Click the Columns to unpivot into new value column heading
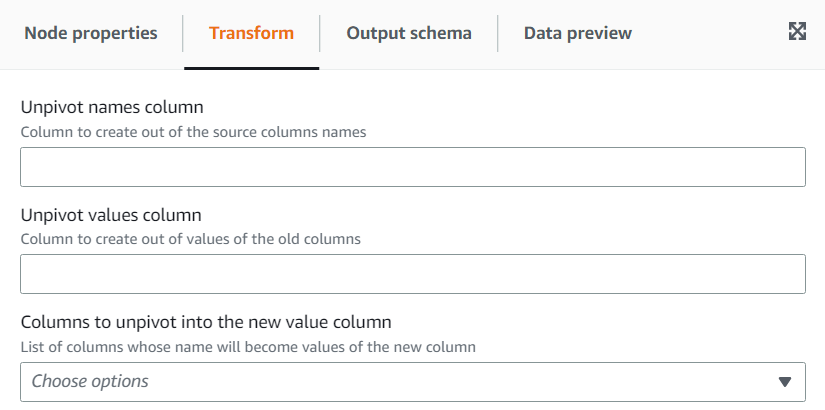The height and width of the screenshot is (410, 825). coord(205,323)
